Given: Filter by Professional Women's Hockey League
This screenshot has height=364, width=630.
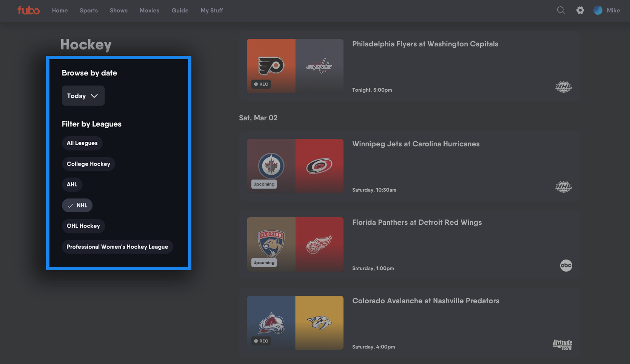Looking at the screenshot, I should pos(117,247).
